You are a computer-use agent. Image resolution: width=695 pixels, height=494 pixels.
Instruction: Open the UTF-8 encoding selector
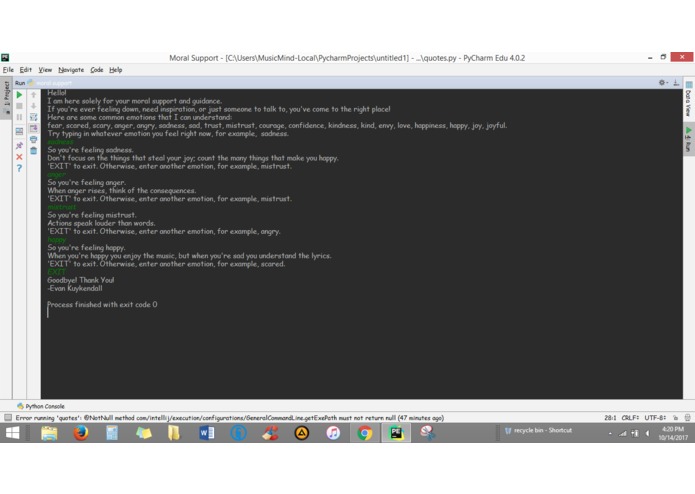pyautogui.click(x=655, y=417)
